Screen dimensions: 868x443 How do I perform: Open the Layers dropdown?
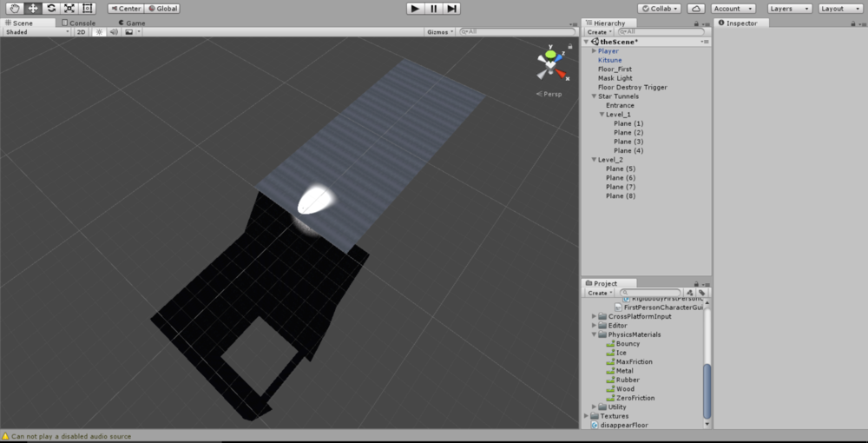[x=789, y=9]
